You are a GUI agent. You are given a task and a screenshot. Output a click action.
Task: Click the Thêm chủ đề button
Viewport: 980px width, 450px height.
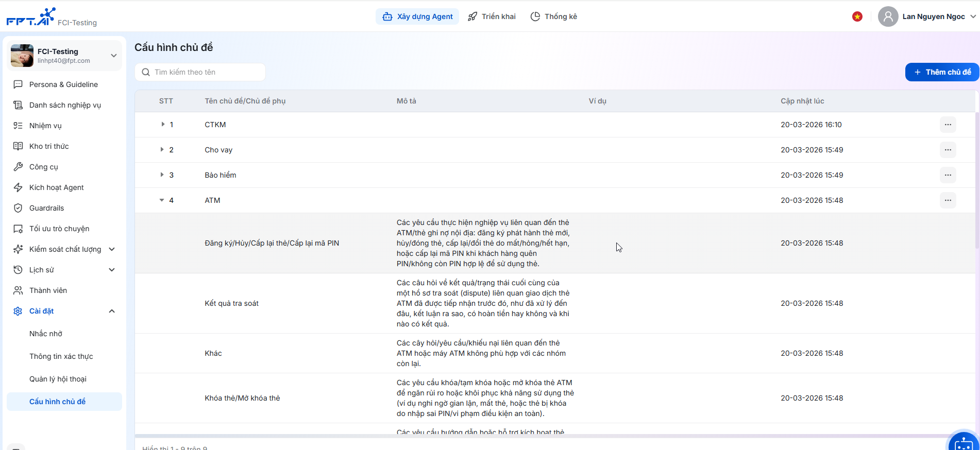click(x=942, y=72)
